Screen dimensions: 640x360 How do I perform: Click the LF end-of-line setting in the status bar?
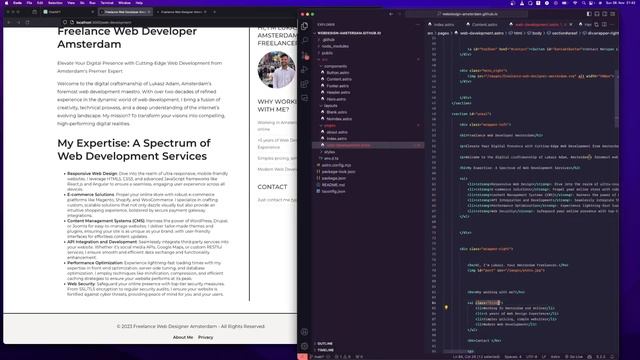coord(544,357)
